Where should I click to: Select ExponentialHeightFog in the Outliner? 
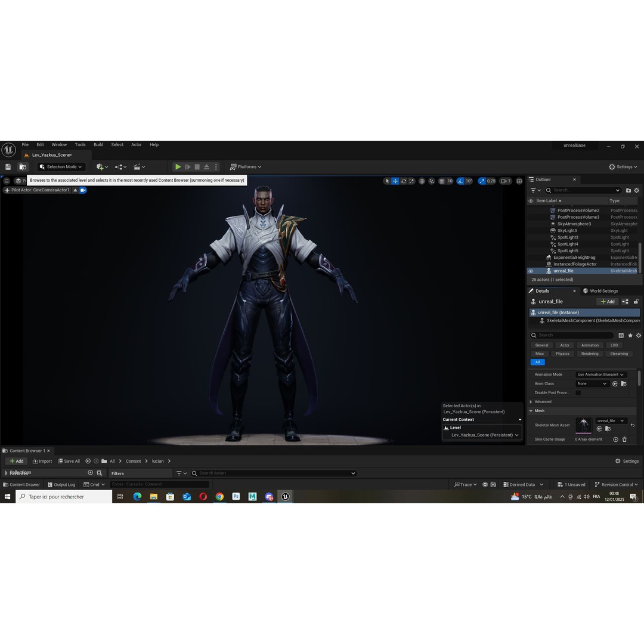click(574, 258)
